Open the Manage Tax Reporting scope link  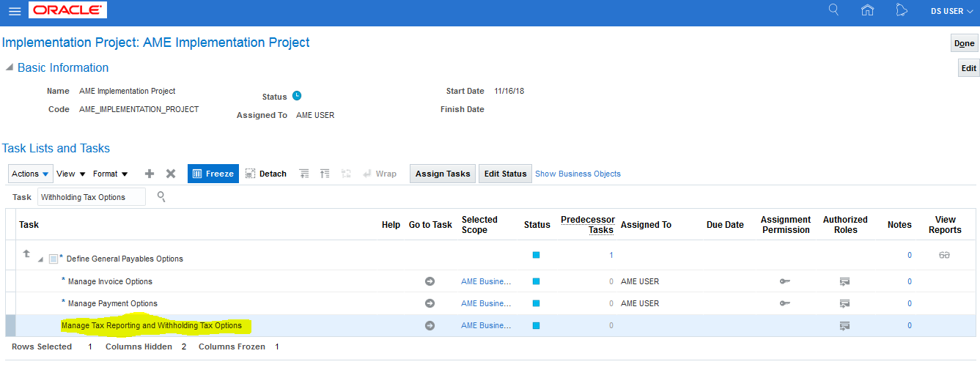486,325
